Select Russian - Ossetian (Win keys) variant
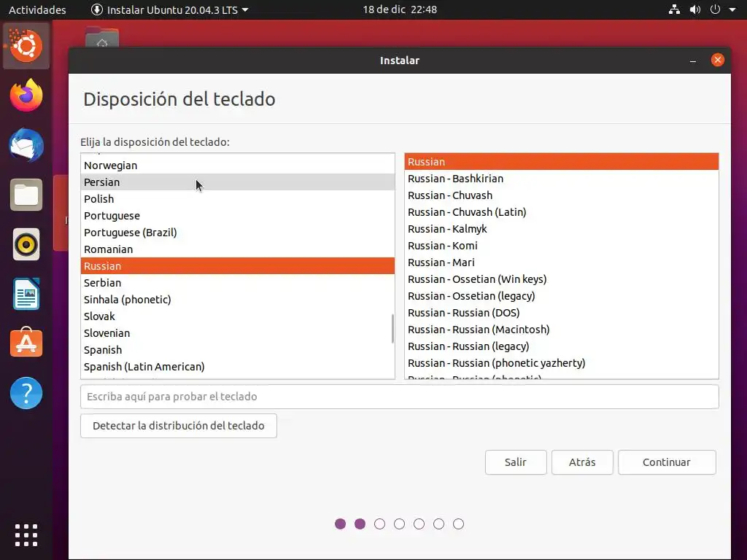 (x=562, y=279)
